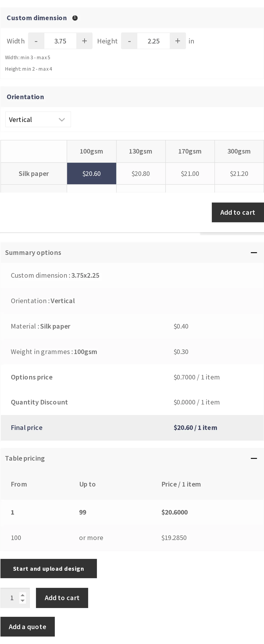
Task: Click the 'or more' cell in Table pricing
Action: pyautogui.click(x=91, y=538)
